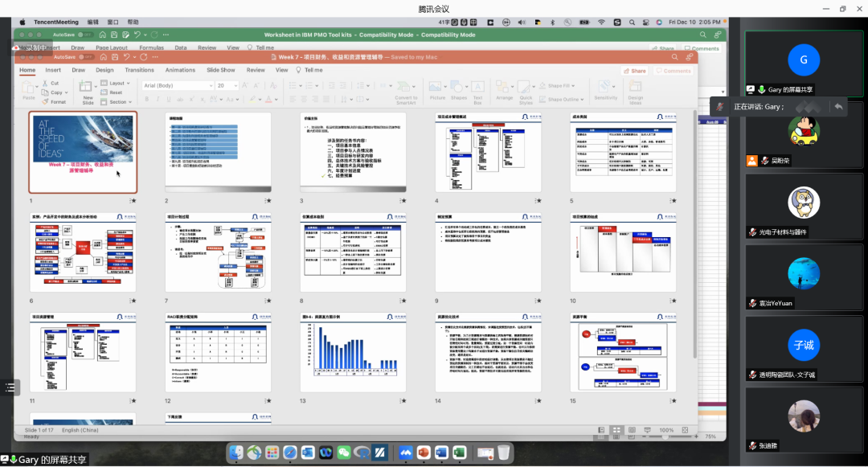Apply Underline formatting
This screenshot has width=868, height=467.
coord(169,100)
